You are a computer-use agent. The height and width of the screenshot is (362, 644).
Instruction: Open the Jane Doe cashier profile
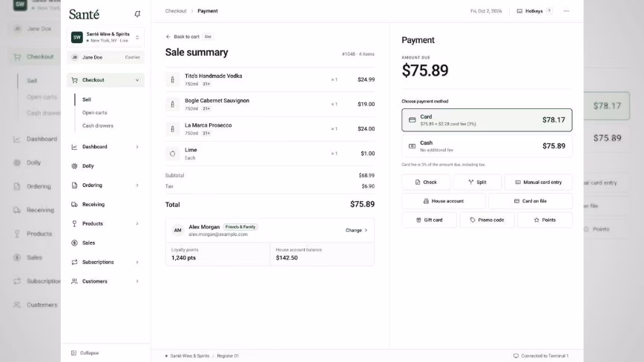(105, 57)
